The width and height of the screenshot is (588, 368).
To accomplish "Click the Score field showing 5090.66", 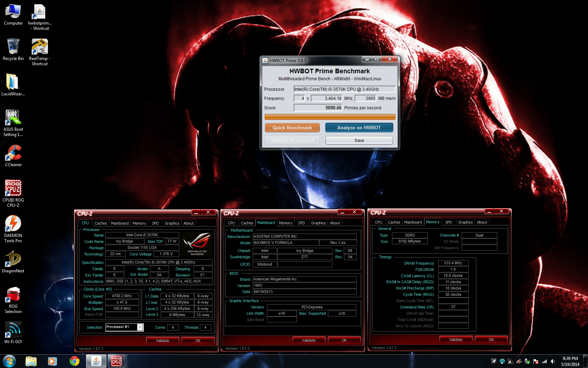I will 318,108.
